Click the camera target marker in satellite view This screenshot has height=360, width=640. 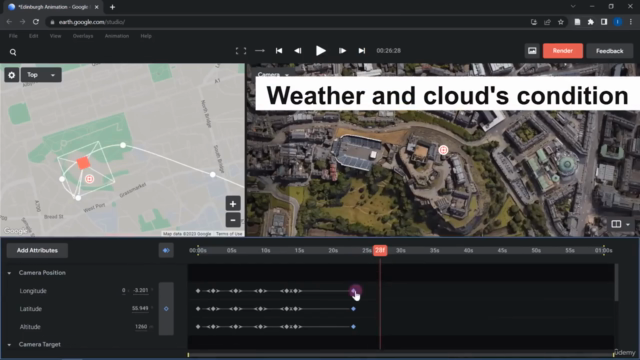(443, 150)
